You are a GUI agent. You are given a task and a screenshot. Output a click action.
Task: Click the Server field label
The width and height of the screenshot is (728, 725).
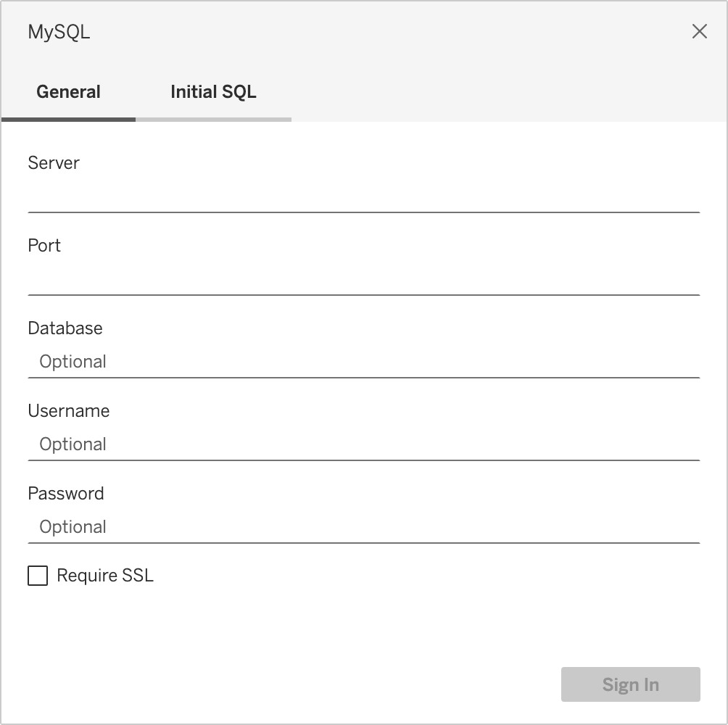[x=54, y=162]
